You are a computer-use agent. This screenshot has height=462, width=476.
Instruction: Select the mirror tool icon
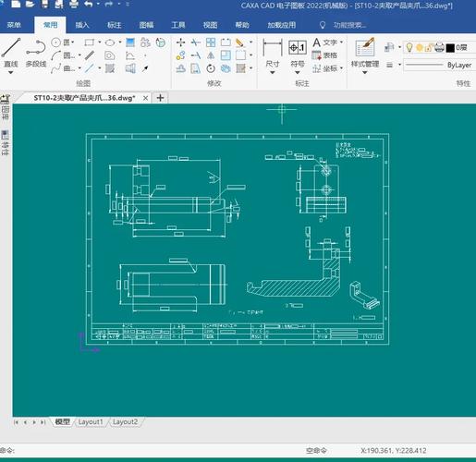pos(211,55)
